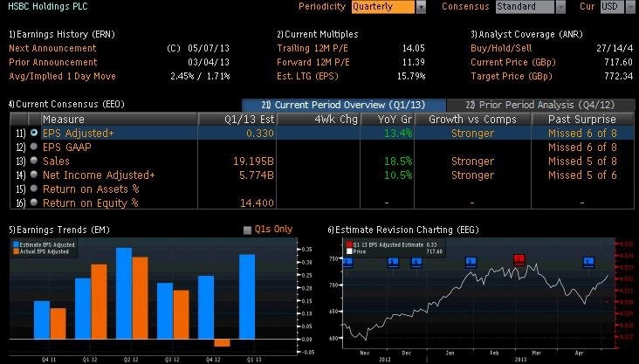This screenshot has height=364, width=639.
Task: Open Estimate Revision Charting (EEG) section
Action: [403, 230]
